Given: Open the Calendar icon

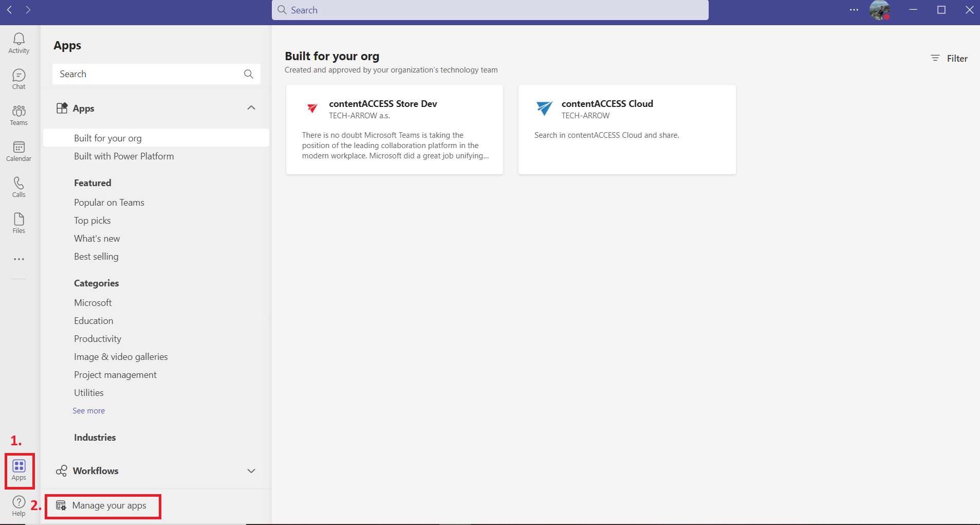Looking at the screenshot, I should point(19,151).
